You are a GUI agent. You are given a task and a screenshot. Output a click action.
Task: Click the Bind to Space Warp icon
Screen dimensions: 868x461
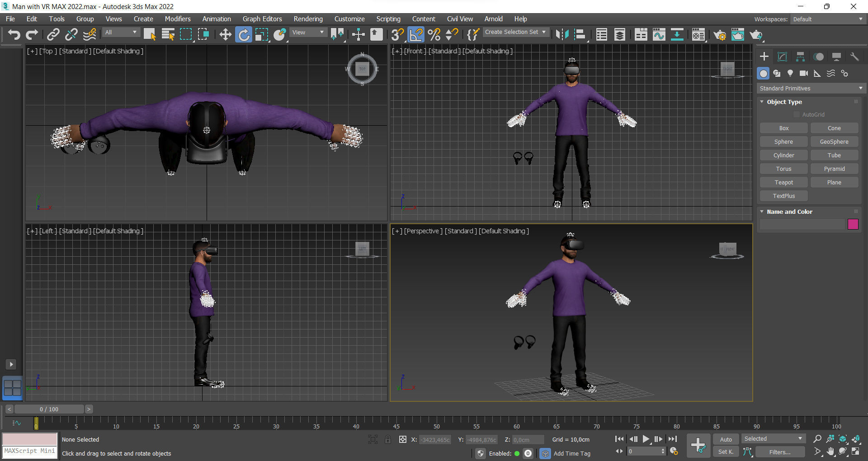click(x=90, y=35)
